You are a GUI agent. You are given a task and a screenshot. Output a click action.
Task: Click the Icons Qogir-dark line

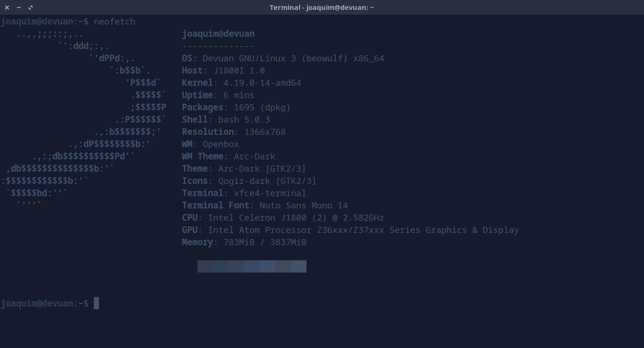(x=249, y=181)
